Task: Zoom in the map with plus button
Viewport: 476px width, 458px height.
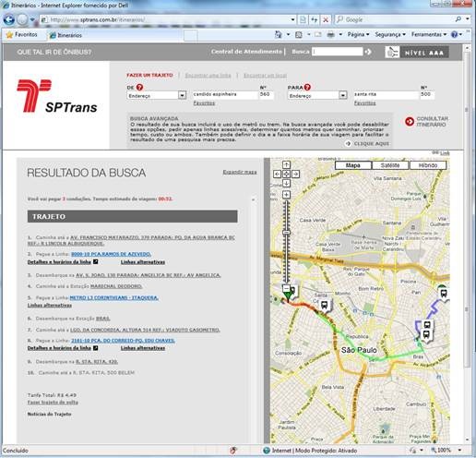Action: [286, 195]
